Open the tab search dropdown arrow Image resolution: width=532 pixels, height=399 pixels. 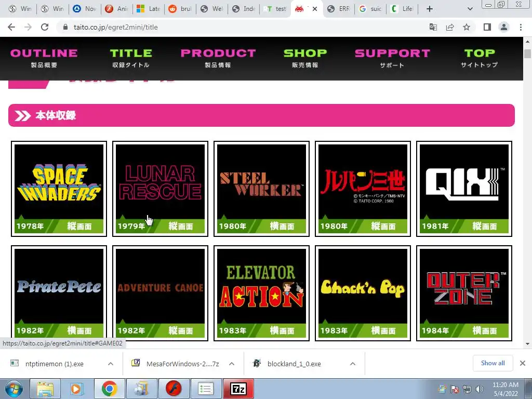click(470, 9)
